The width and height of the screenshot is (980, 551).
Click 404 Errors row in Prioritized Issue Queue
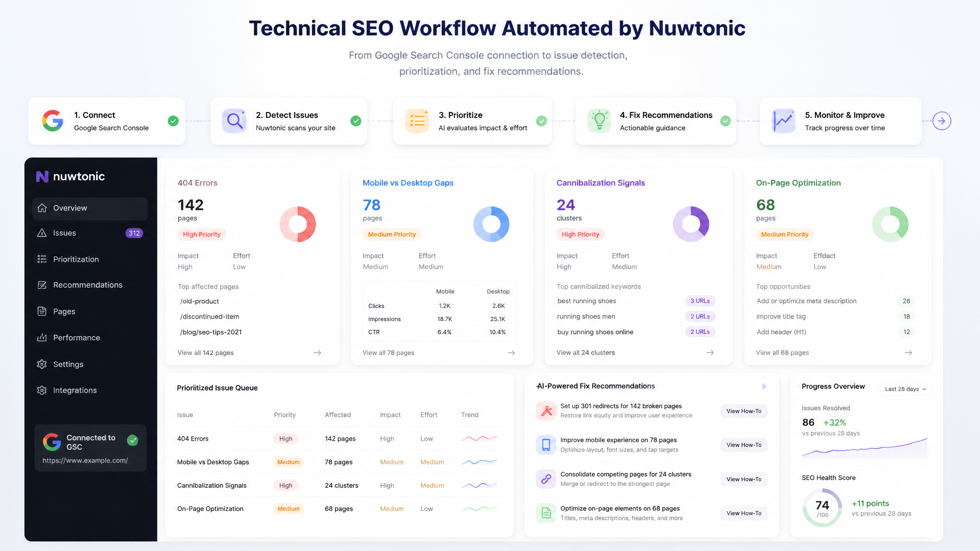(x=339, y=439)
